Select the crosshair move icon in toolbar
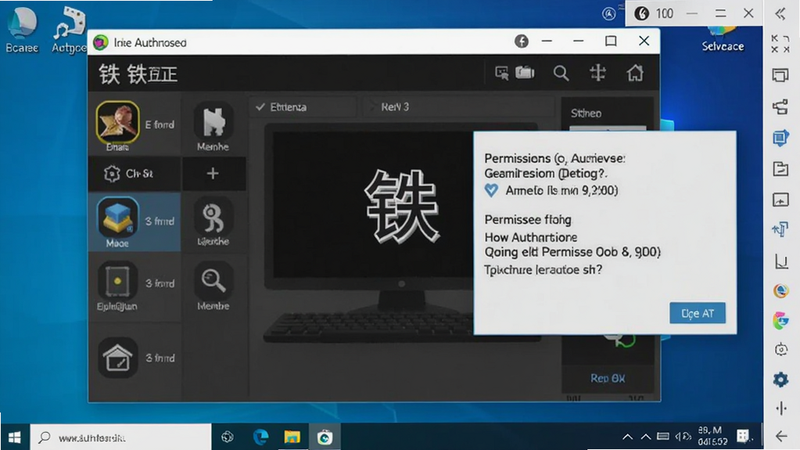The image size is (800, 450). tap(597, 73)
